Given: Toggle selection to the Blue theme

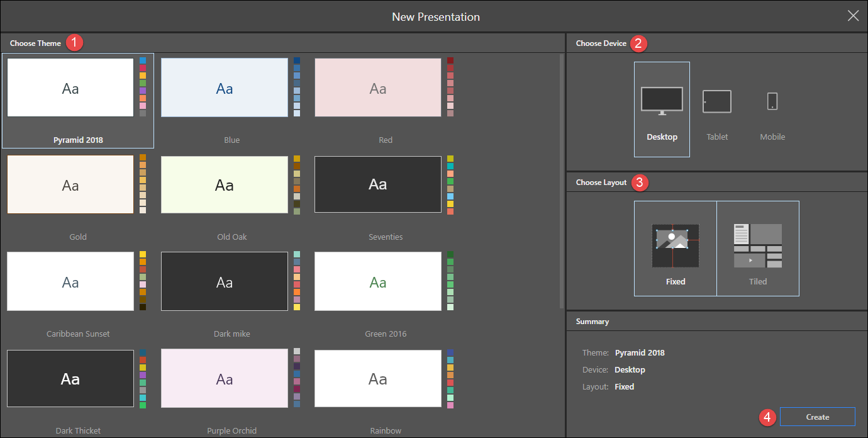Looking at the screenshot, I should [x=224, y=87].
